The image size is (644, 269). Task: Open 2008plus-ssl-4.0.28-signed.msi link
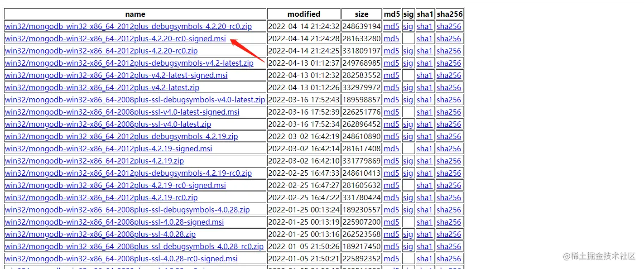tap(115, 222)
